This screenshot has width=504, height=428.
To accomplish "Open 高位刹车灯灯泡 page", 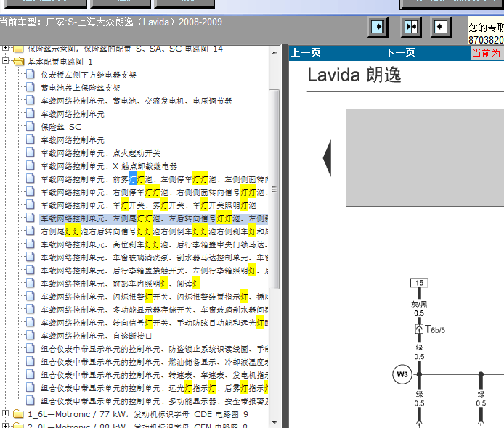I will tap(154, 244).
